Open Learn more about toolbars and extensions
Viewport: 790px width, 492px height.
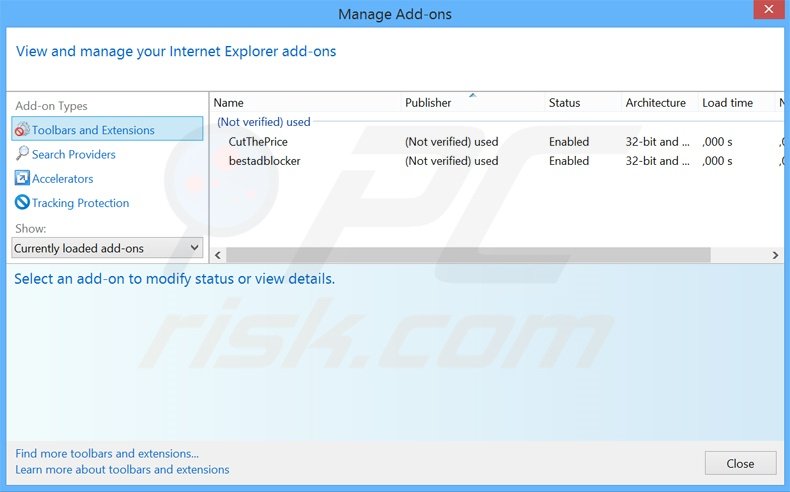tap(122, 469)
